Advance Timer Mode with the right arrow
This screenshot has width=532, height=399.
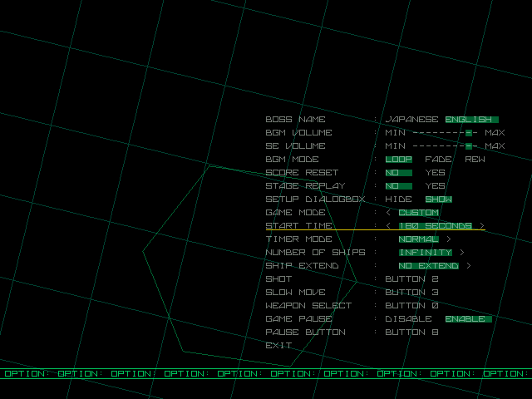point(448,239)
